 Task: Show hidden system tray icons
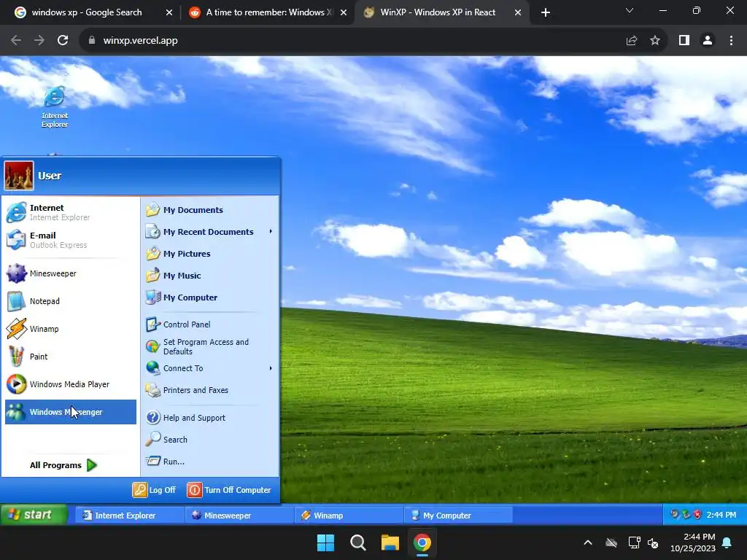[x=588, y=542]
